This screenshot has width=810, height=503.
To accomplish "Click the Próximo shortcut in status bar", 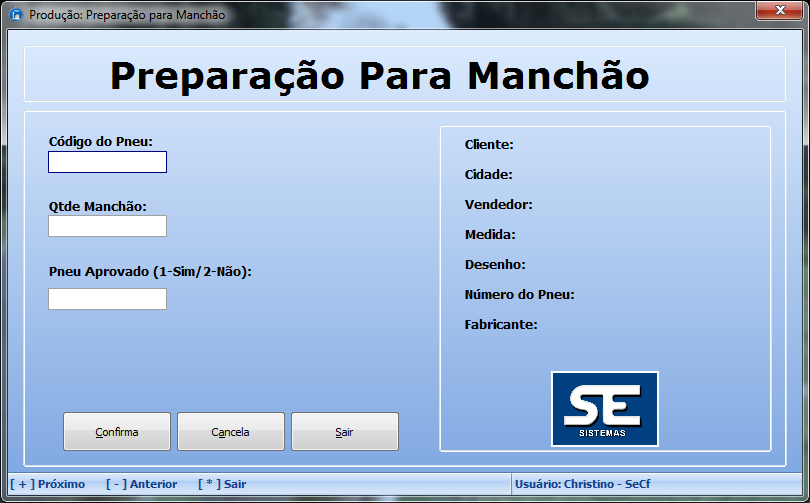I will 47,484.
